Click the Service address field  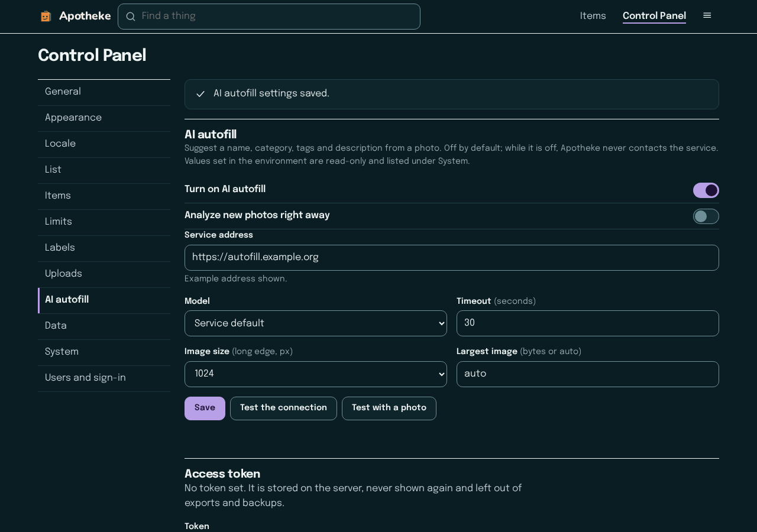[452, 258]
